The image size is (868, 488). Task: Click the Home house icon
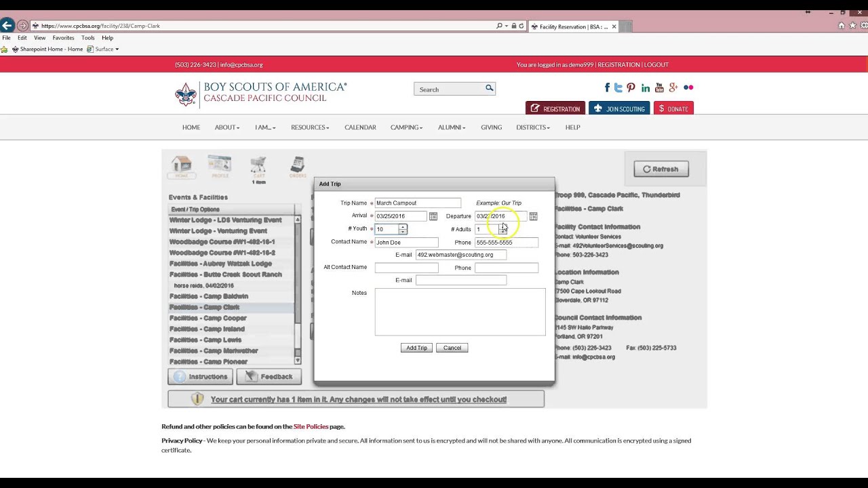click(182, 167)
